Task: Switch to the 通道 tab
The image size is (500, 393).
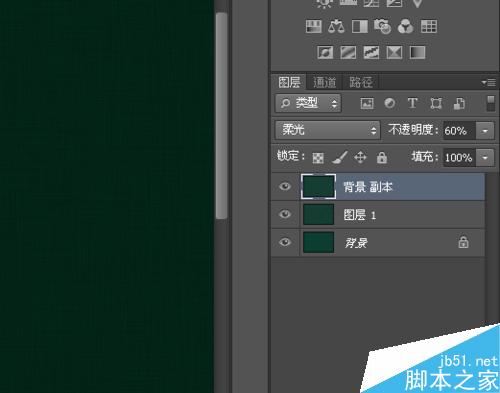Action: click(324, 82)
